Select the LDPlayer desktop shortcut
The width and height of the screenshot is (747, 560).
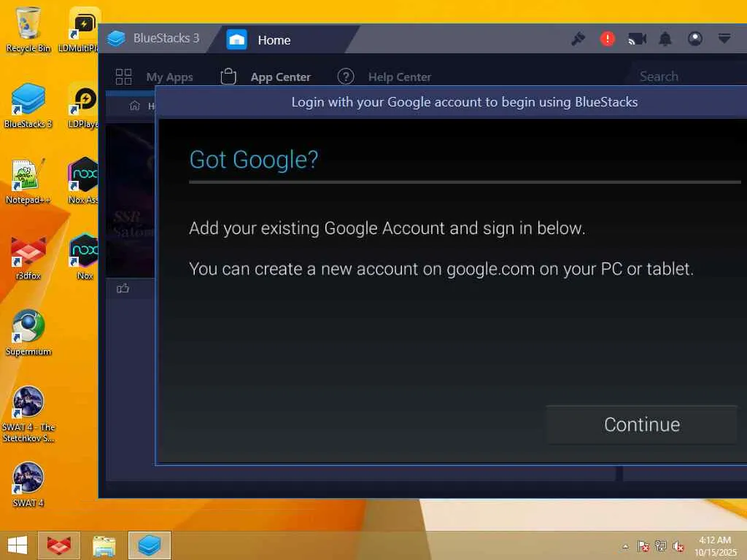(x=83, y=106)
